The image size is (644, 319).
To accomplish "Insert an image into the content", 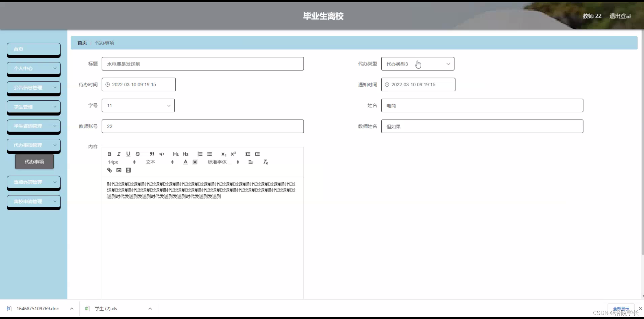I will pos(119,170).
